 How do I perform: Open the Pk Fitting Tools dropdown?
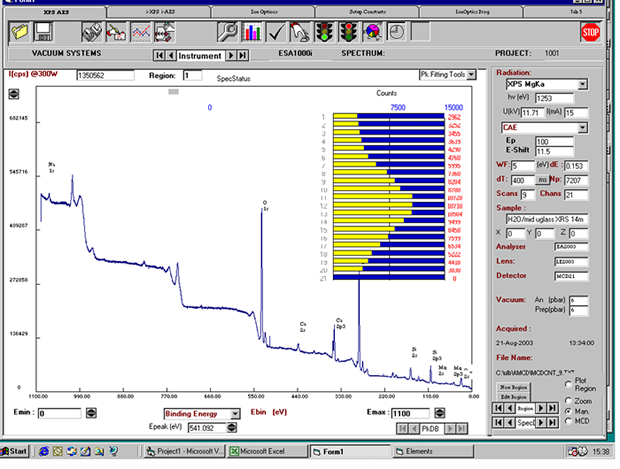point(471,74)
